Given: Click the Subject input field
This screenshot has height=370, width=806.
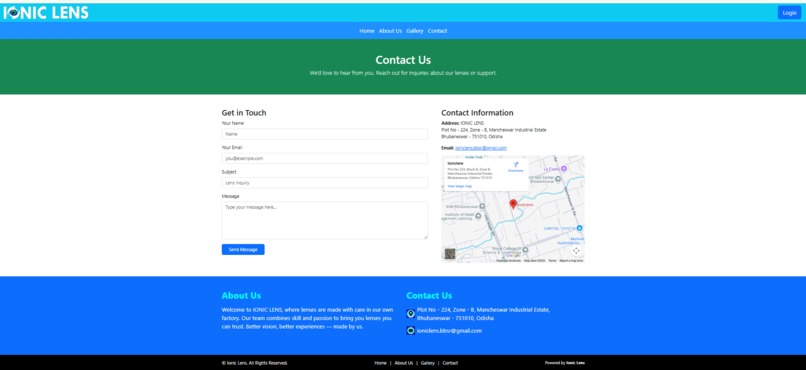Looking at the screenshot, I should coord(324,182).
